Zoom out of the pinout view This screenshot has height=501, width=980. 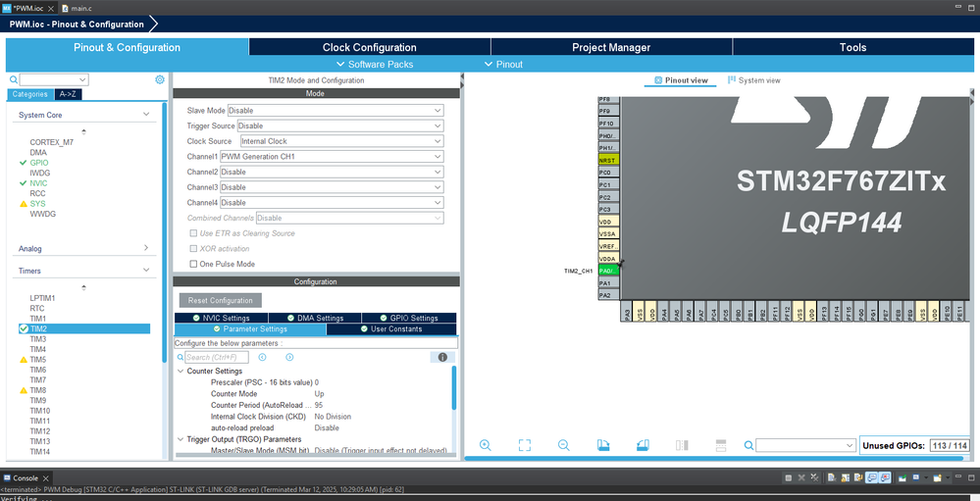coord(564,445)
